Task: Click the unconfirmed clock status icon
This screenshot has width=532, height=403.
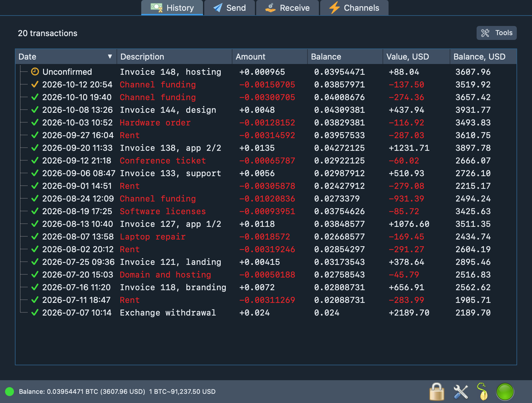Action: click(x=35, y=72)
